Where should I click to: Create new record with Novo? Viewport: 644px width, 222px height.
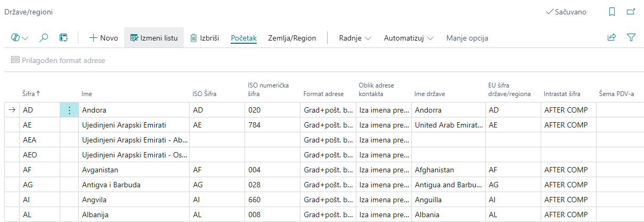[x=103, y=38]
